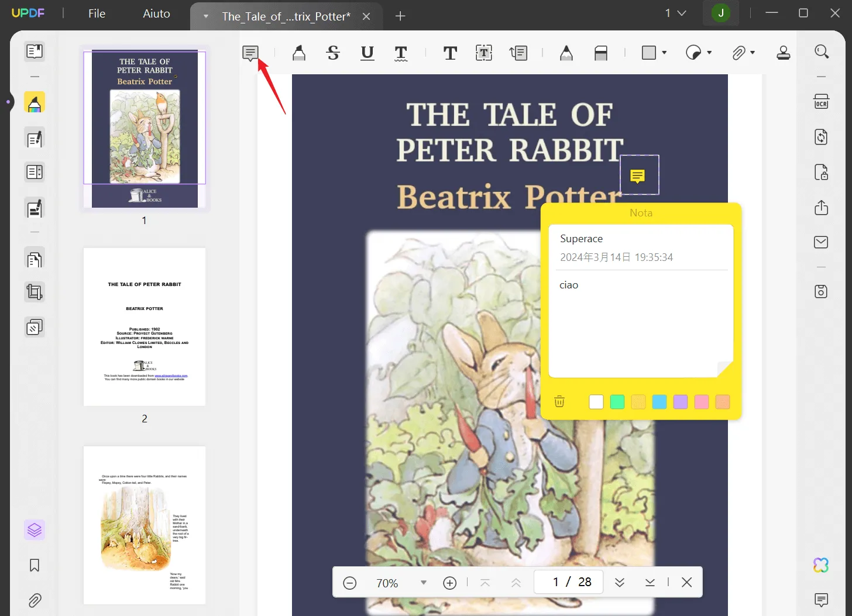Open the layers panel icon

(x=35, y=530)
